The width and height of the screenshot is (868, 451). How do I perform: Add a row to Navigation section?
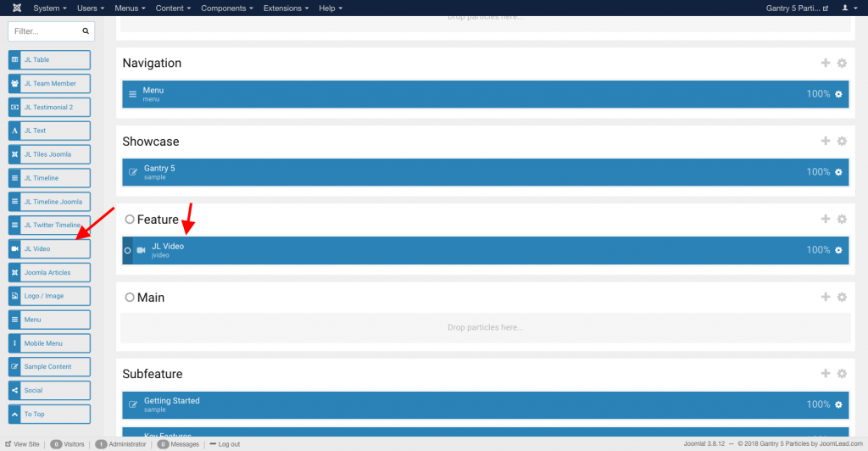point(826,63)
